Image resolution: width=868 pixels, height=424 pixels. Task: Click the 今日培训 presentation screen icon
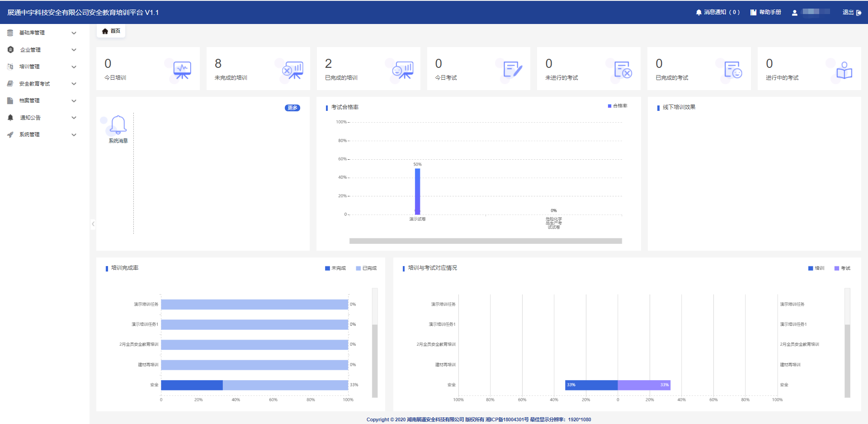182,71
